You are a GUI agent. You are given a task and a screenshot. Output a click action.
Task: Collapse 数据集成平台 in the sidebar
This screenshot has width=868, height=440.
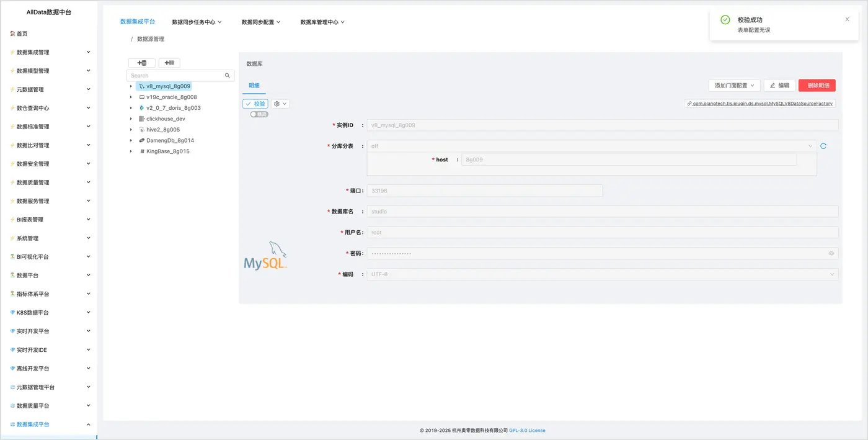click(49, 424)
